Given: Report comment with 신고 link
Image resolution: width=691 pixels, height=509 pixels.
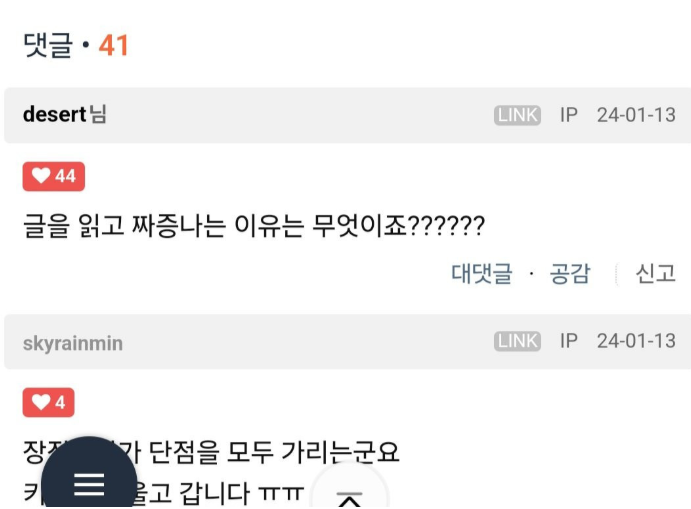Looking at the screenshot, I should click(655, 274).
